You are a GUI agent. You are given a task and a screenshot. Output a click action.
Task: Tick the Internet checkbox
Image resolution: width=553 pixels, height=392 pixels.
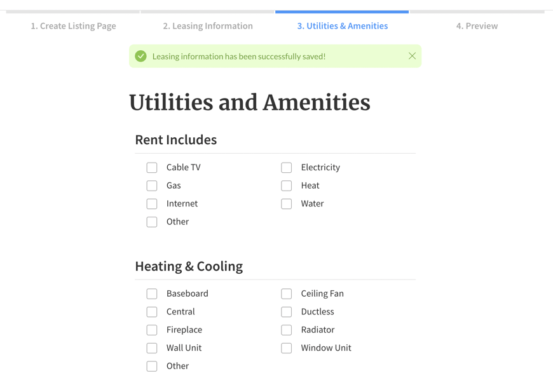pos(152,203)
